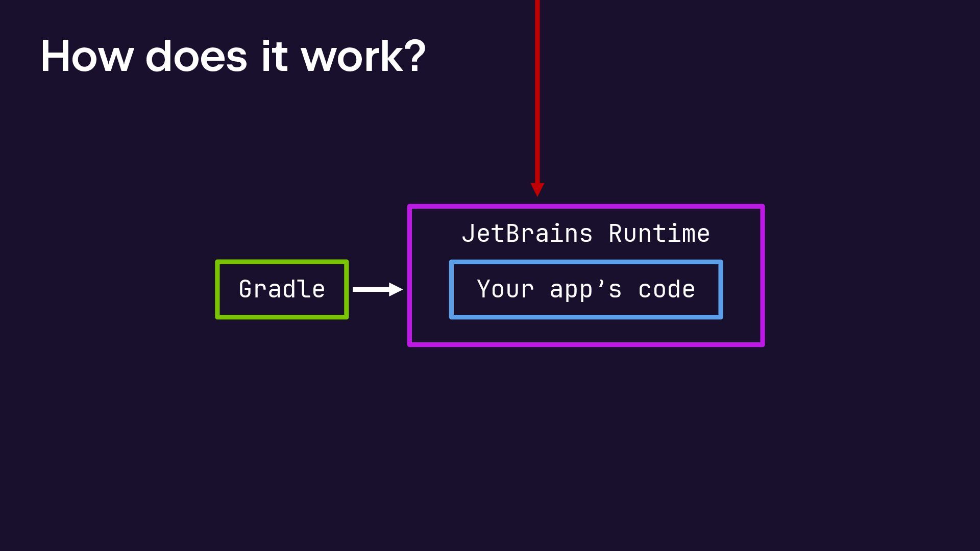Click the word does in the title
Screen dimensions: 980x551
click(197, 56)
